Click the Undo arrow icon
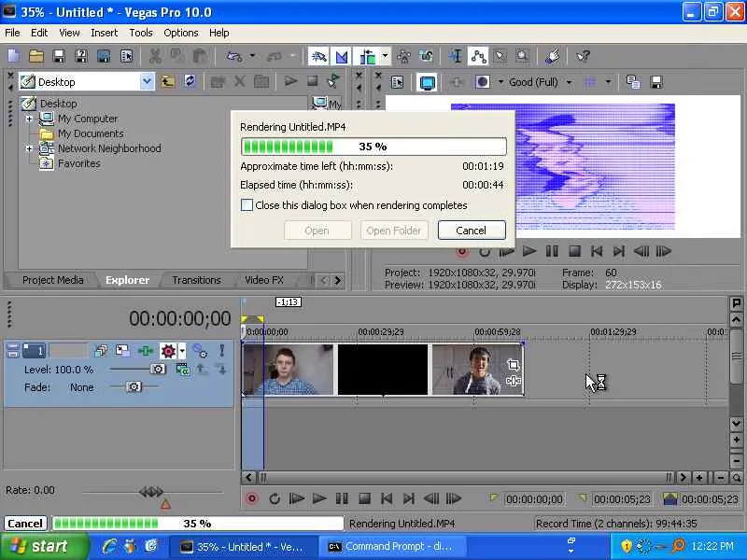Viewport: 747px width, 560px height. pyautogui.click(x=234, y=56)
